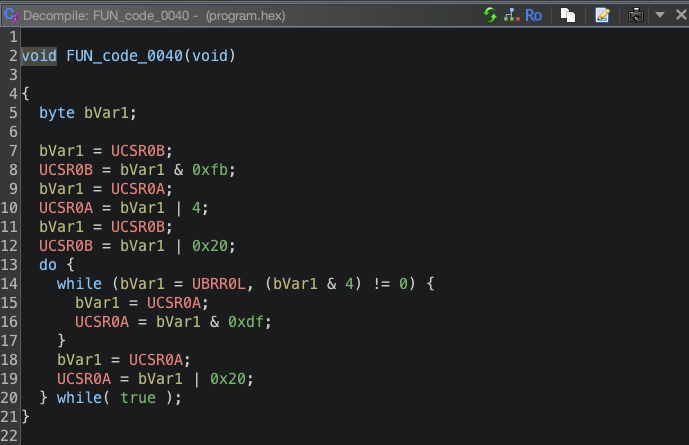Click bVar1 in the declaration line
689x445 pixels.
106,113
